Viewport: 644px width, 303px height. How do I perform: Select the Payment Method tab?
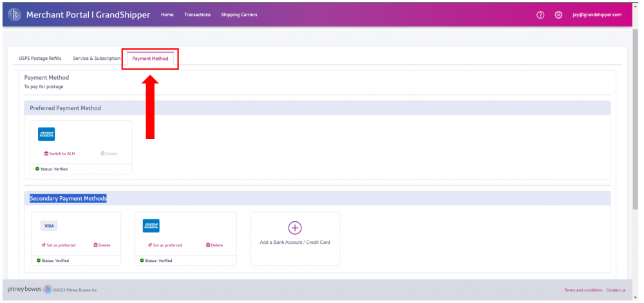tap(150, 59)
